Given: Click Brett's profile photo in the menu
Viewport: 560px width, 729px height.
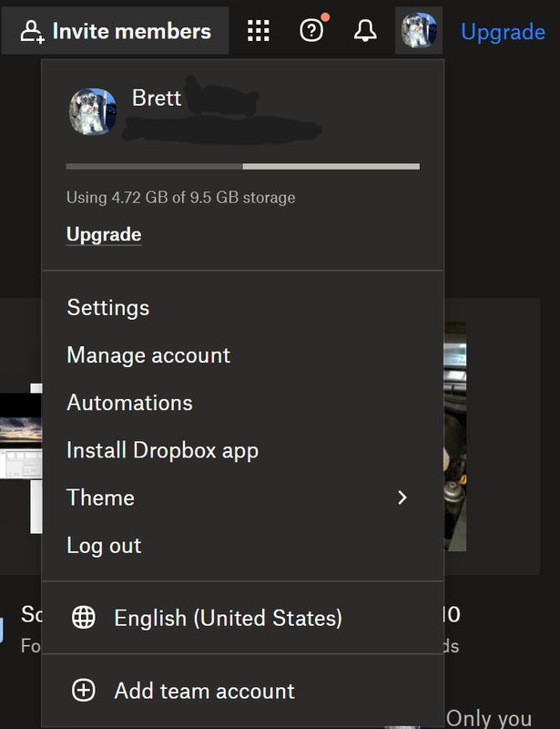Looking at the screenshot, I should (93, 111).
